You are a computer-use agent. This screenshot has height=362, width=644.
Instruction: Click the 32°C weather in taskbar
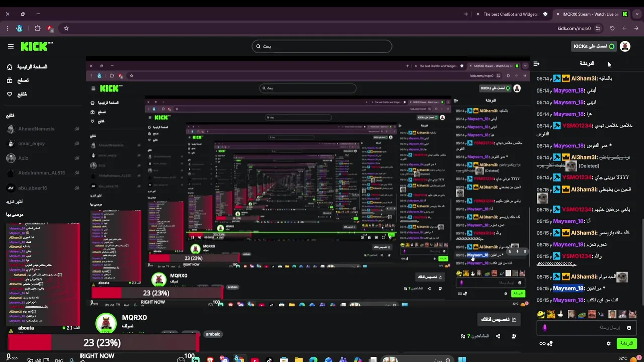[623, 358]
